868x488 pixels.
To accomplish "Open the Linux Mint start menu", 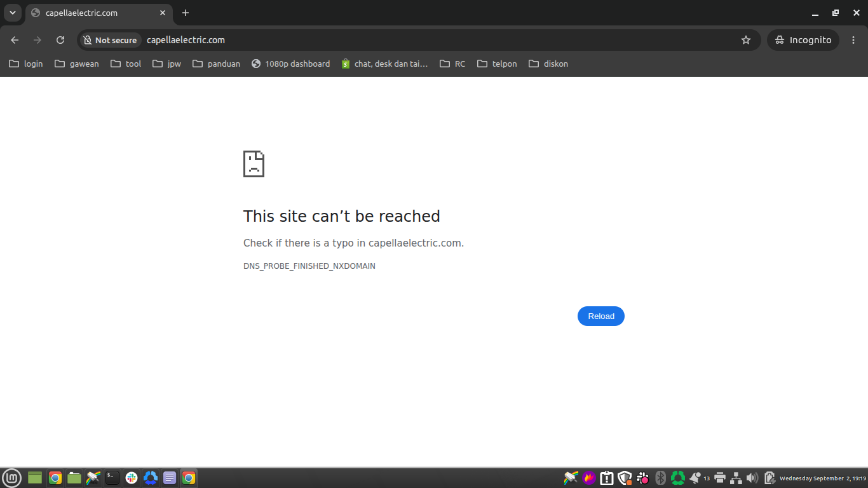I will tap(12, 478).
